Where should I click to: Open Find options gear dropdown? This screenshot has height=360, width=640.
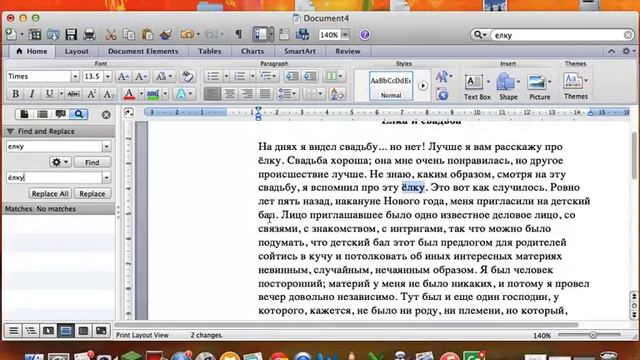pyautogui.click(x=60, y=162)
